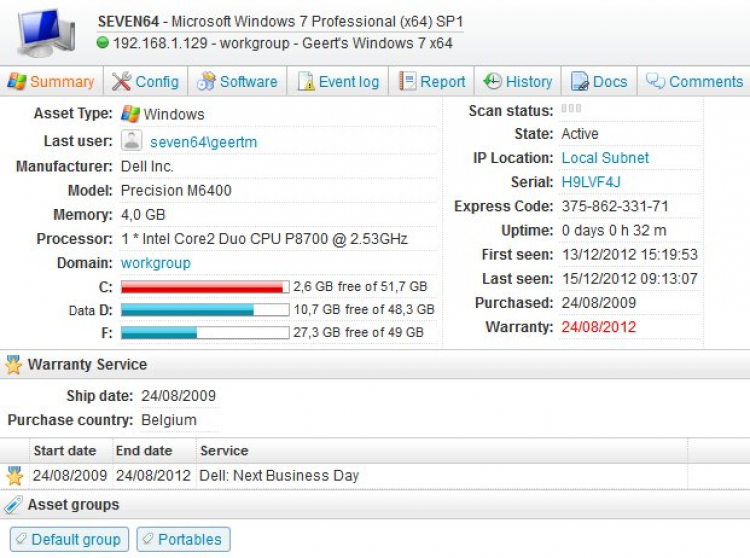The height and width of the screenshot is (558, 750).
Task: Open the Portables asset group
Action: tap(184, 539)
